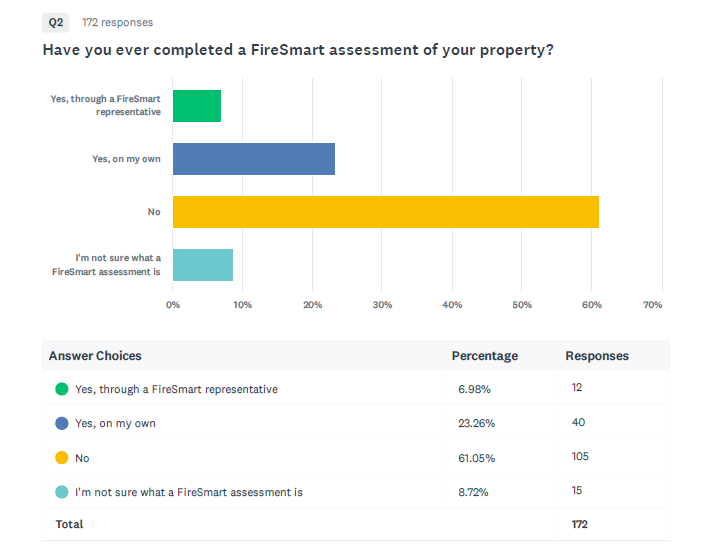Click the Percentage column header
This screenshot has width=704, height=558.
coord(485,356)
